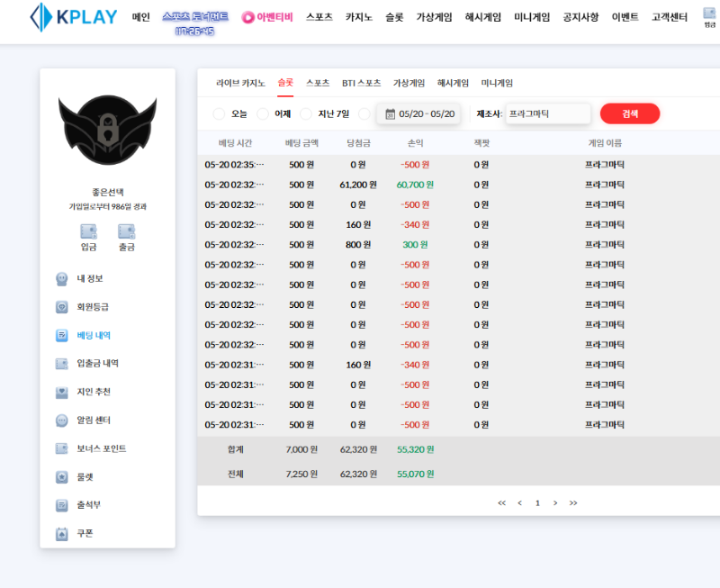Go to the first page of results
Screen dimensions: 720x588
click(x=501, y=503)
